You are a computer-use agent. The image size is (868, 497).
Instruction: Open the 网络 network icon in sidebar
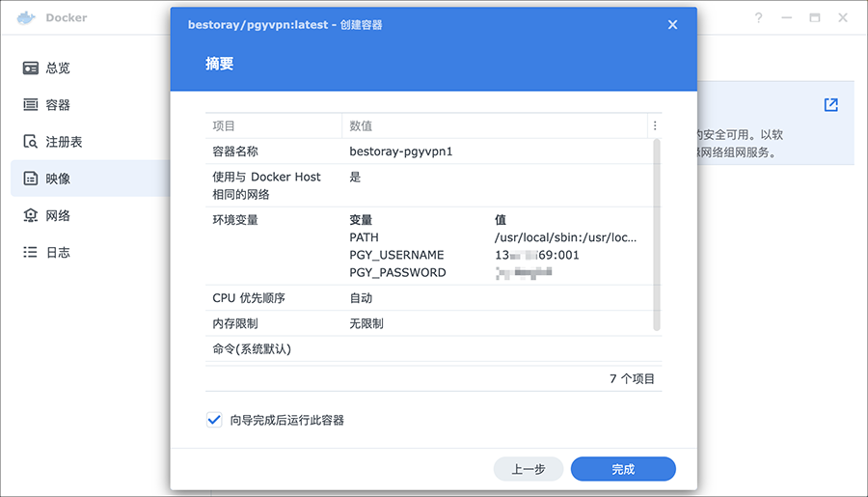tap(31, 215)
